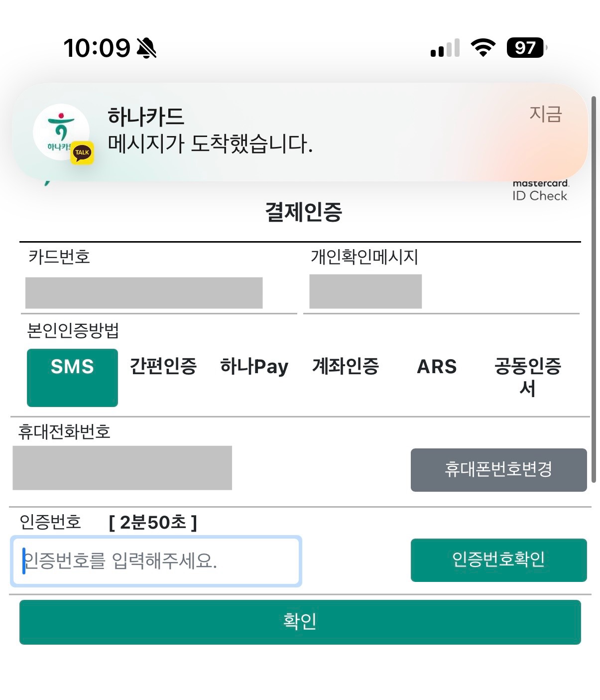Tap the Wi-Fi status icon

[x=482, y=48]
